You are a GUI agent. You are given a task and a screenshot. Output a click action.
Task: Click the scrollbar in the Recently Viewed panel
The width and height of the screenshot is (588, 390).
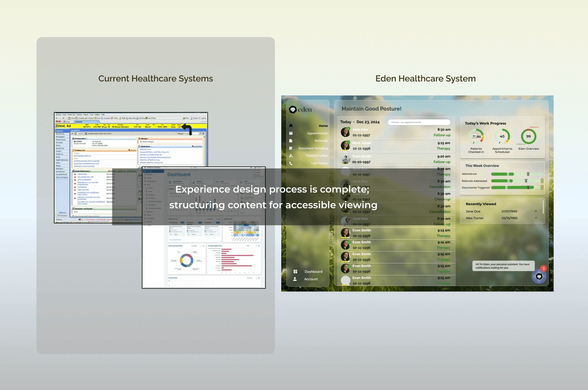click(x=543, y=207)
